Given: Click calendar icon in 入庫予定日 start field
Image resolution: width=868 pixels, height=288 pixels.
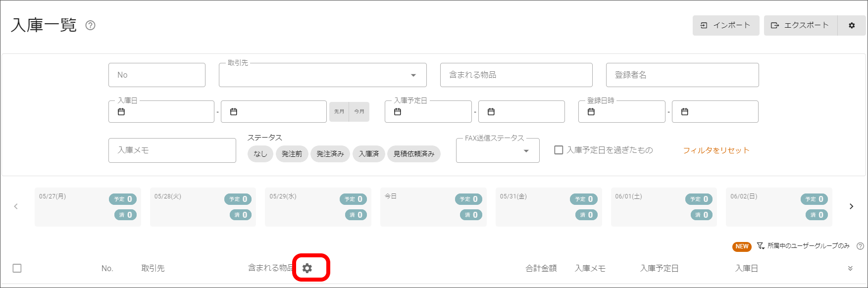Looking at the screenshot, I should (397, 112).
